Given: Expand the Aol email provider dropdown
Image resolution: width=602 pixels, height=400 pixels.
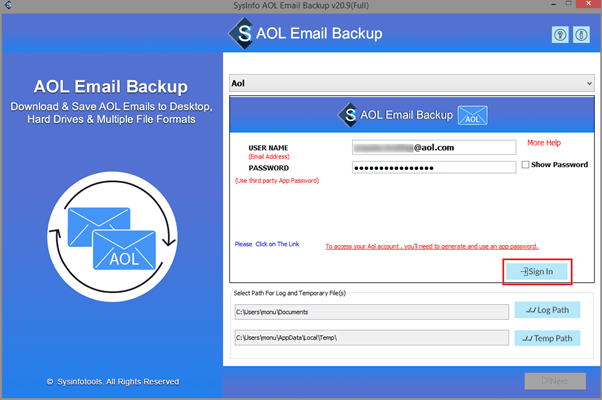Looking at the screenshot, I should pyautogui.click(x=412, y=83).
